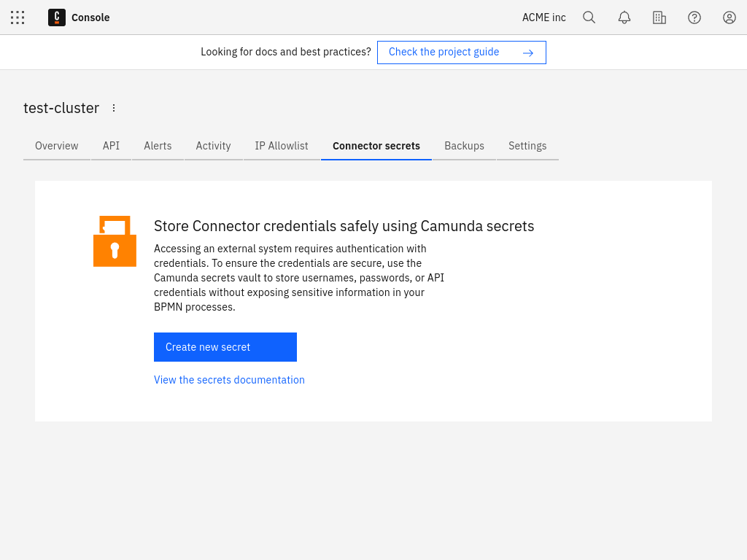Click the Camunda Console logo

(57, 17)
